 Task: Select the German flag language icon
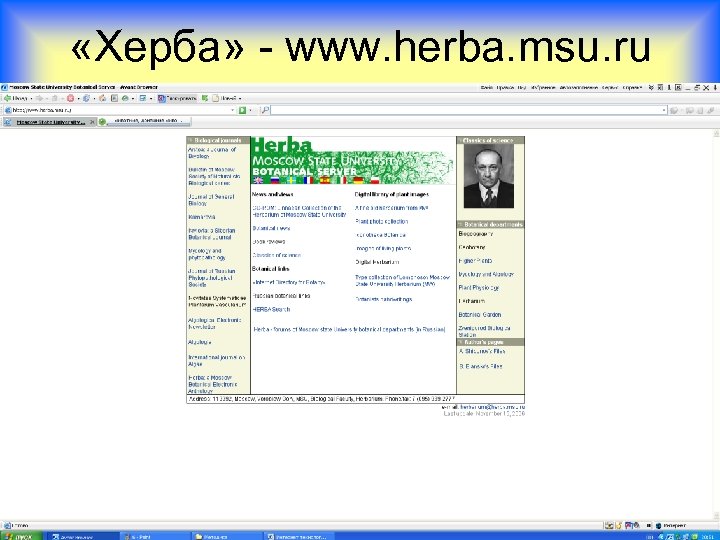click(x=358, y=180)
